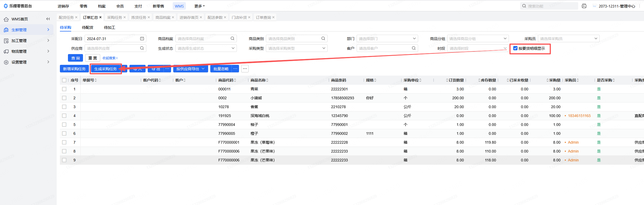
Task: Open more options beside 批量忽略 button
Action: pyautogui.click(x=235, y=69)
